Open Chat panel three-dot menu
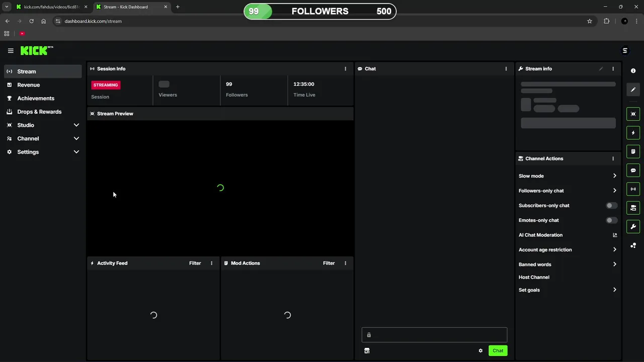Image resolution: width=644 pixels, height=362 pixels. point(506,69)
